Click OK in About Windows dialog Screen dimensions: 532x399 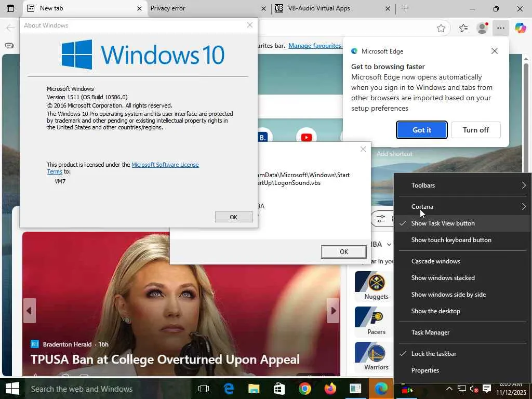234,217
